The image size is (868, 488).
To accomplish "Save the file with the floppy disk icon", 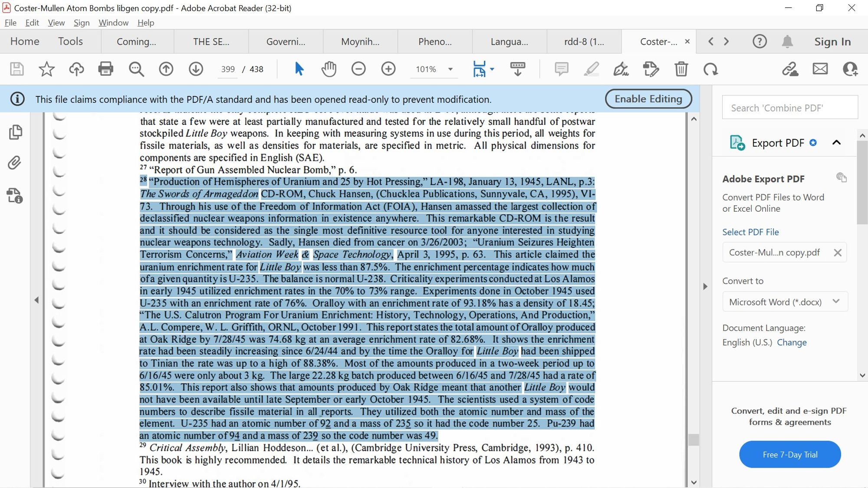I will coord(17,69).
